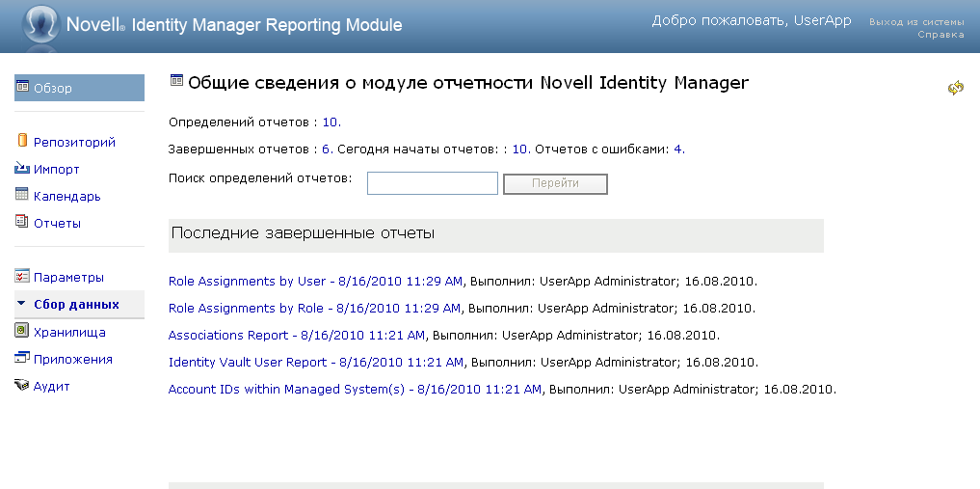Click the Импорт icon in sidebar
980x489 pixels.
point(22,168)
